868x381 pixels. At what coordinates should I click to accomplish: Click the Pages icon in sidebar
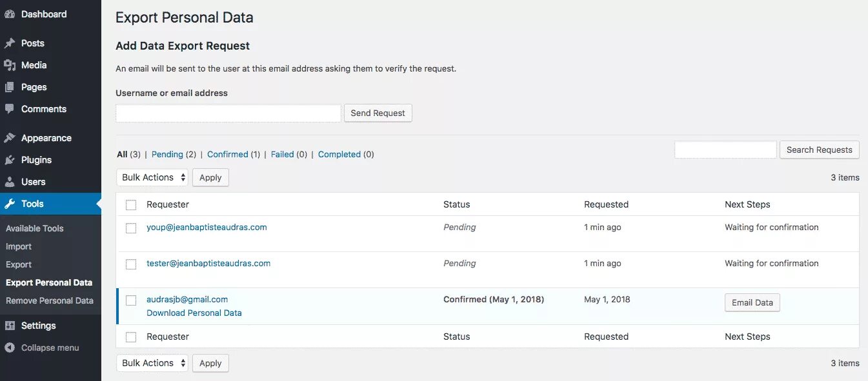coord(10,87)
